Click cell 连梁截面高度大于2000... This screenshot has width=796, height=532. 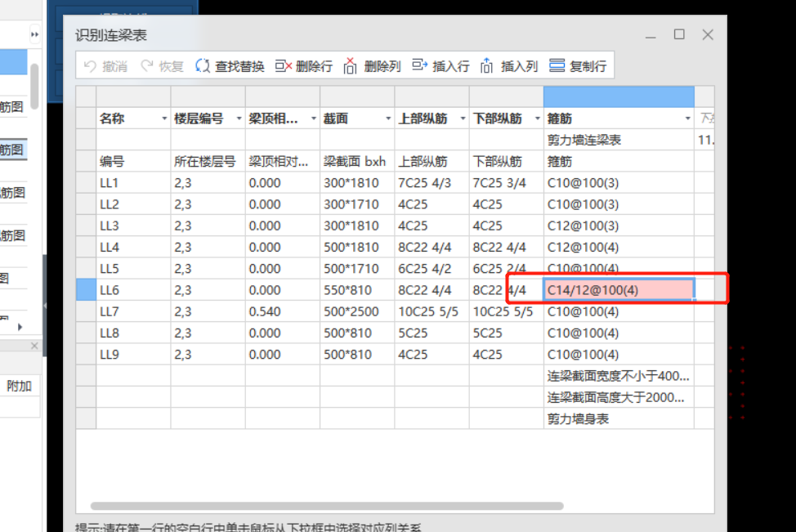click(619, 397)
